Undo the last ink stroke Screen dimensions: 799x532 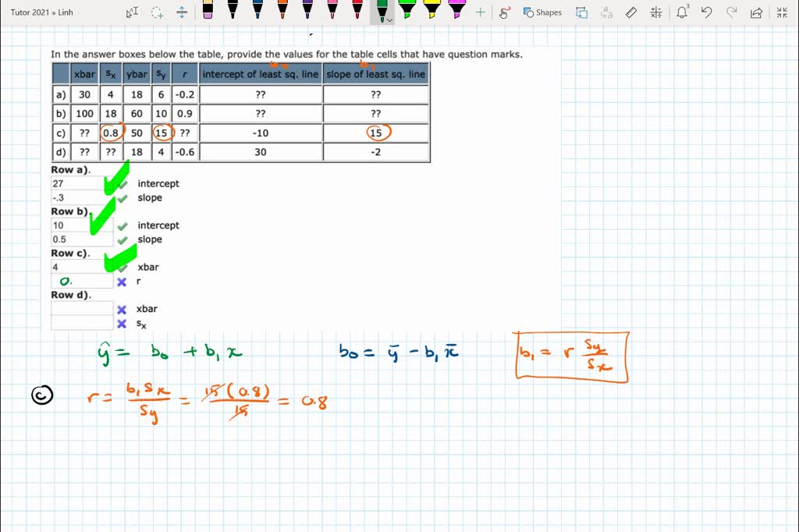[x=707, y=12]
